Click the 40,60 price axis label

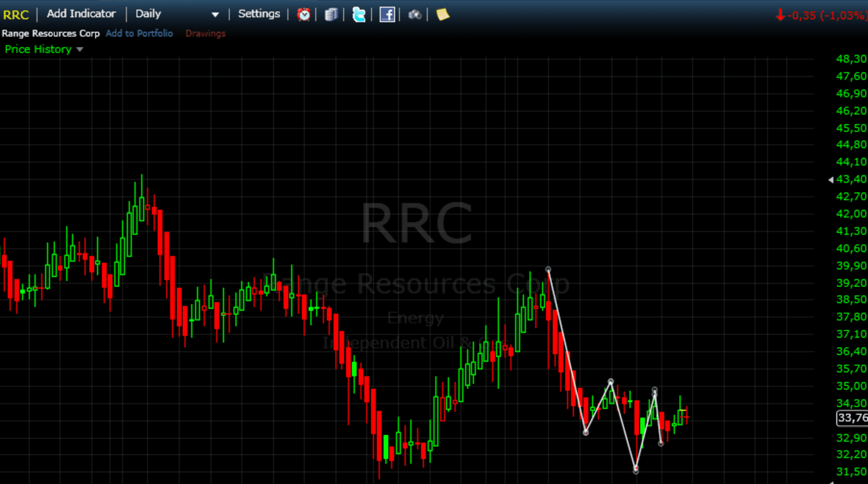tap(851, 248)
